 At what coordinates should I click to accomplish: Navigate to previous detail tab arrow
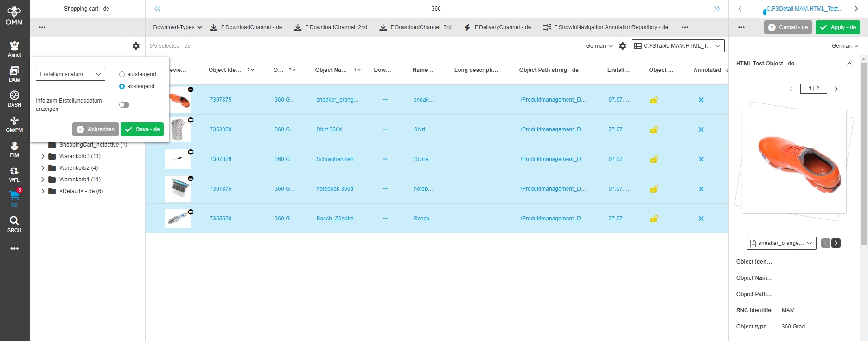click(x=740, y=9)
